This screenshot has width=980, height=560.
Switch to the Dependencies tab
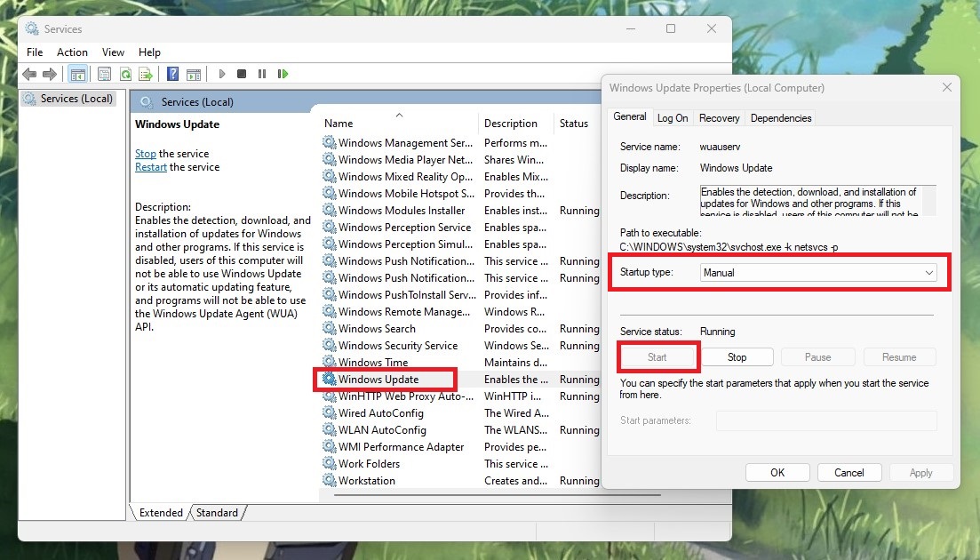pos(780,117)
